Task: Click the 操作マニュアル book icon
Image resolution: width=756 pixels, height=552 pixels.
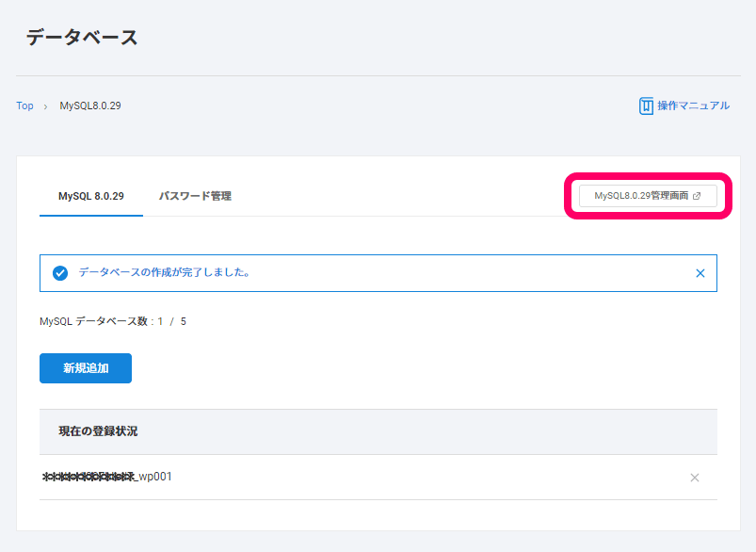Action: (646, 106)
